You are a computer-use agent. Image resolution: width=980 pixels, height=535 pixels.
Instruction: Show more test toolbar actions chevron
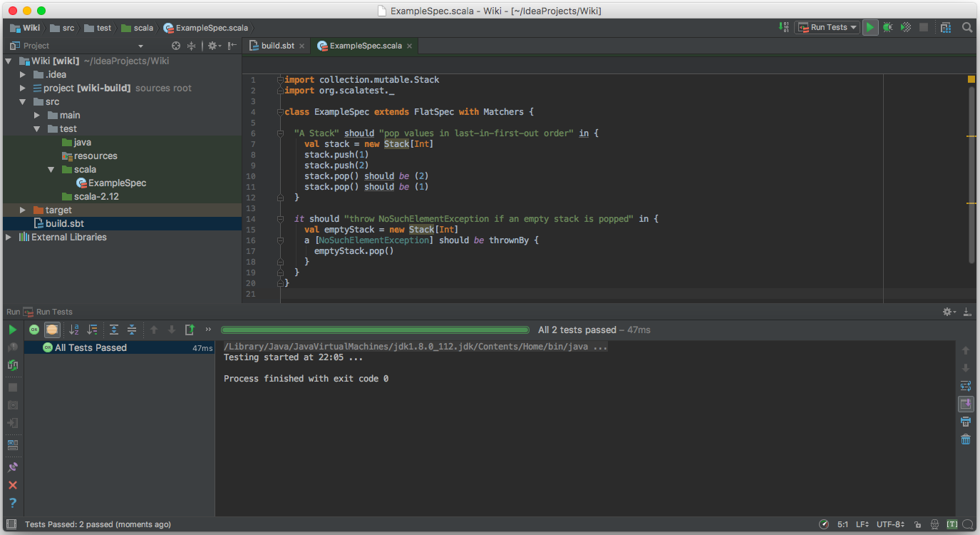pos(208,330)
